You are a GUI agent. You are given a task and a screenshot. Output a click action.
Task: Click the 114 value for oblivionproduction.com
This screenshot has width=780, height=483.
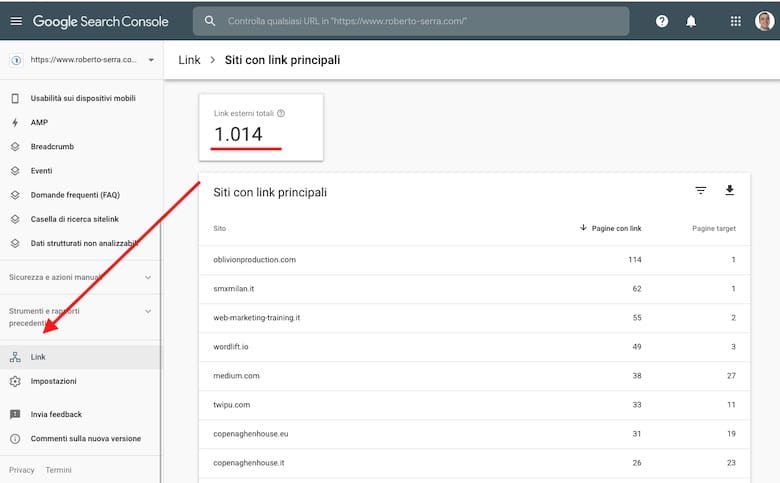634,260
